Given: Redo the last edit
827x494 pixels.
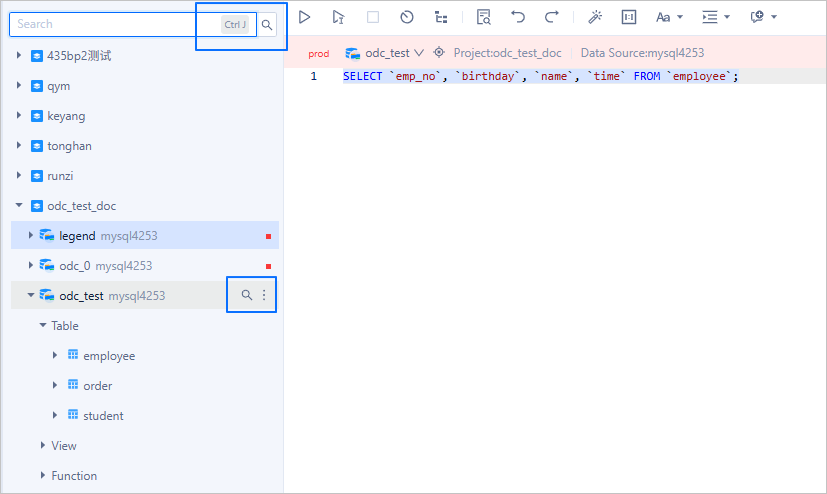Looking at the screenshot, I should (551, 17).
